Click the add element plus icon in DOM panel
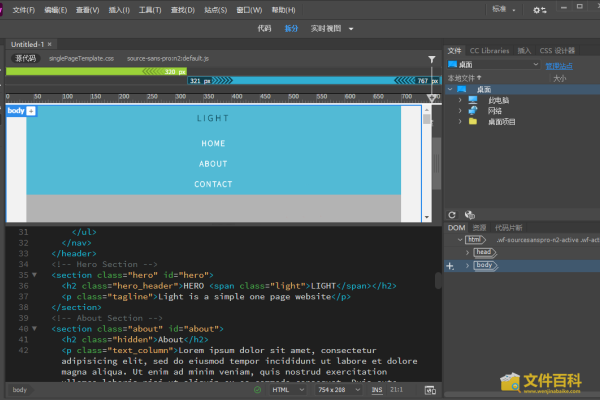600x400 pixels. coord(450,266)
